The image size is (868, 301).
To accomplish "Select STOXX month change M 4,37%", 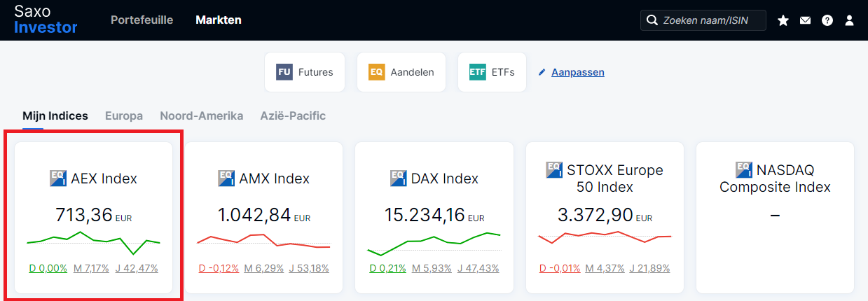I will 605,268.
